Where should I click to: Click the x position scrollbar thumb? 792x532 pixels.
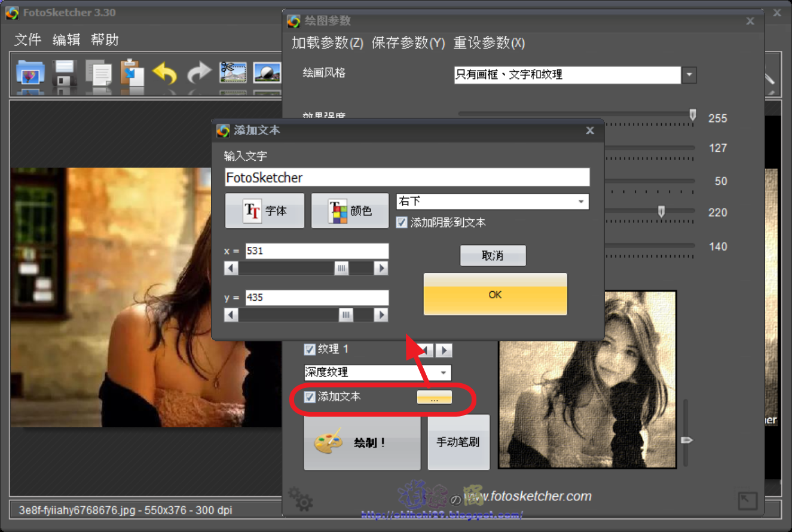click(x=341, y=268)
